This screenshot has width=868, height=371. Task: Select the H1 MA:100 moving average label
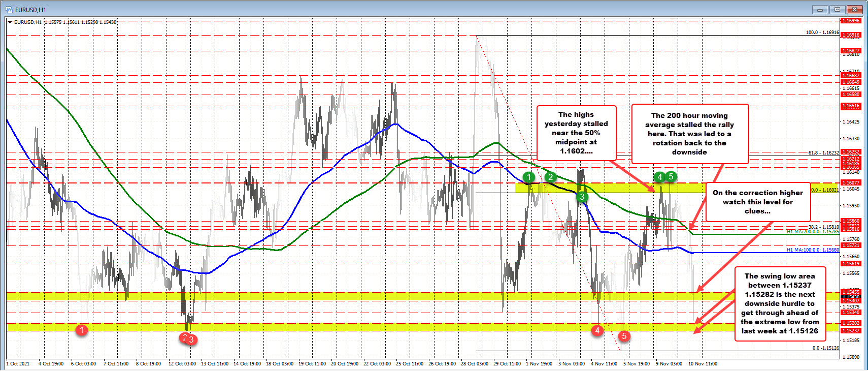tap(813, 250)
